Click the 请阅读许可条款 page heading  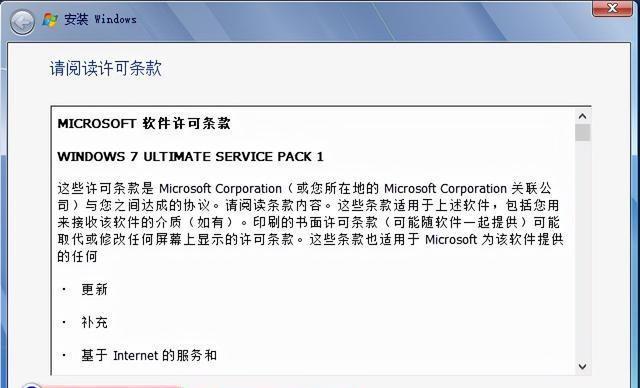pyautogui.click(x=106, y=68)
